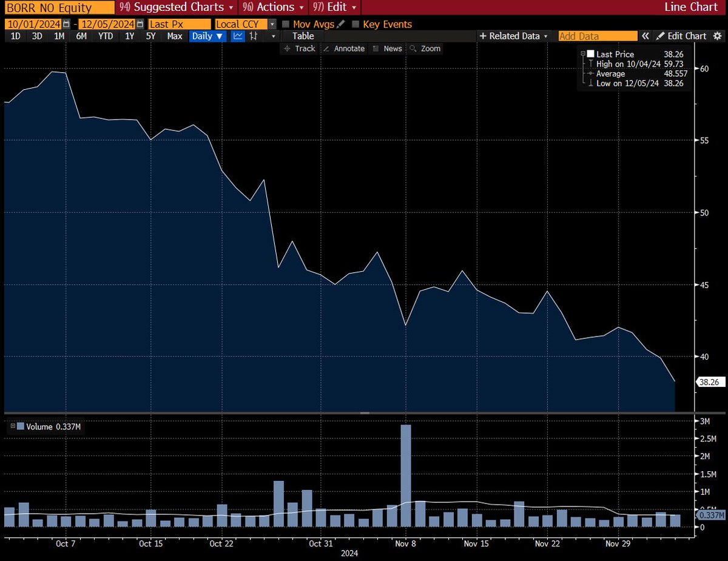Image resolution: width=728 pixels, height=561 pixels.
Task: Click the Volume 0.337M legend label
Action: pyautogui.click(x=53, y=426)
